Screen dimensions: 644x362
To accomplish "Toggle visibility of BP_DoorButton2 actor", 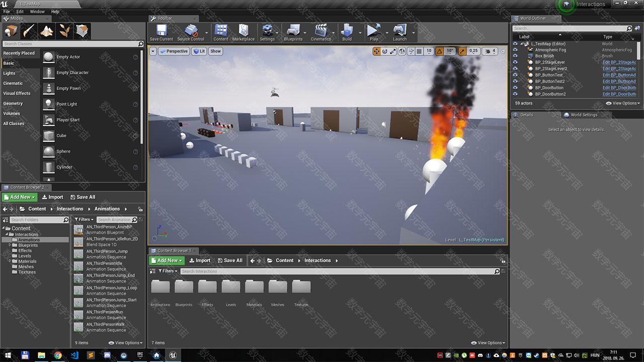I will 515,94.
